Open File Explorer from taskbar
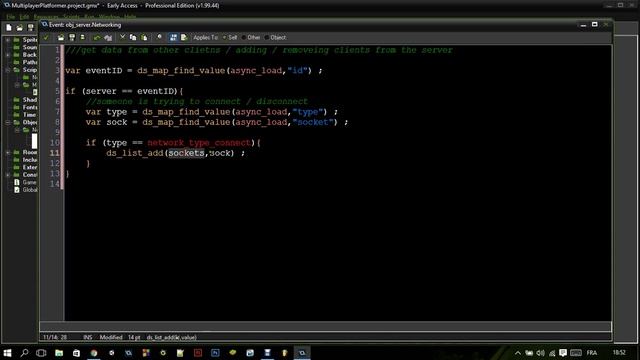Screen dimensions: 640x360 click(x=59, y=353)
